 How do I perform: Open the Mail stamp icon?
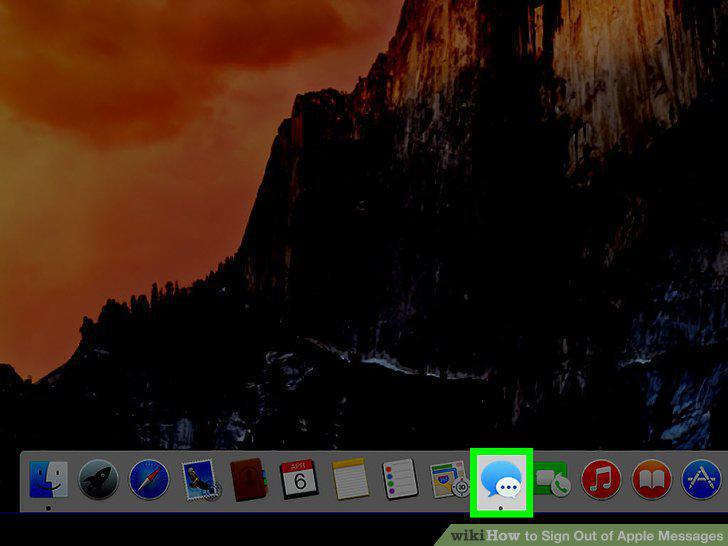(x=201, y=480)
